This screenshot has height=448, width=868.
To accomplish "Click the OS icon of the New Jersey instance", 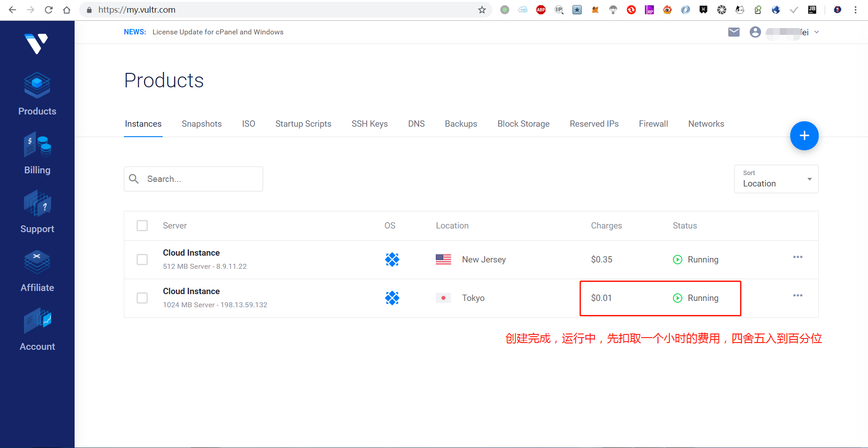I will 392,260.
